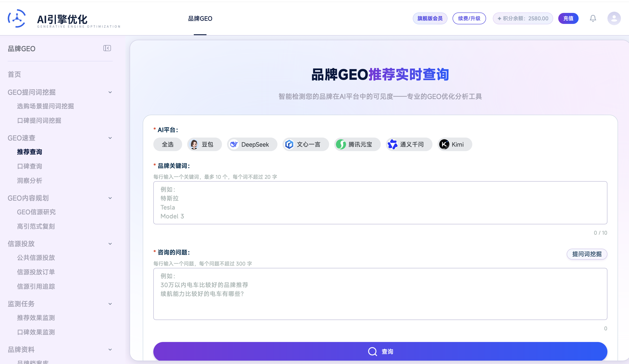Switch to the 品牌GEO top tab
This screenshot has width=629, height=364.
click(x=200, y=18)
